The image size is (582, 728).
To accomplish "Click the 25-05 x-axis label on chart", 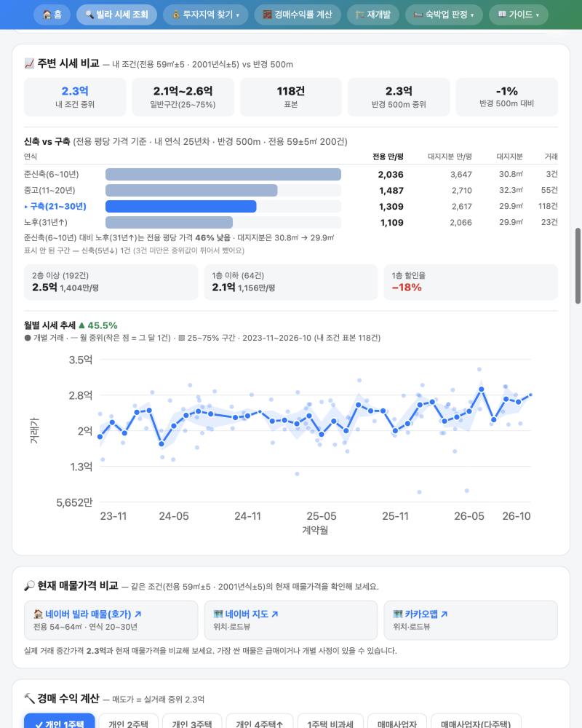I will pos(321,516).
